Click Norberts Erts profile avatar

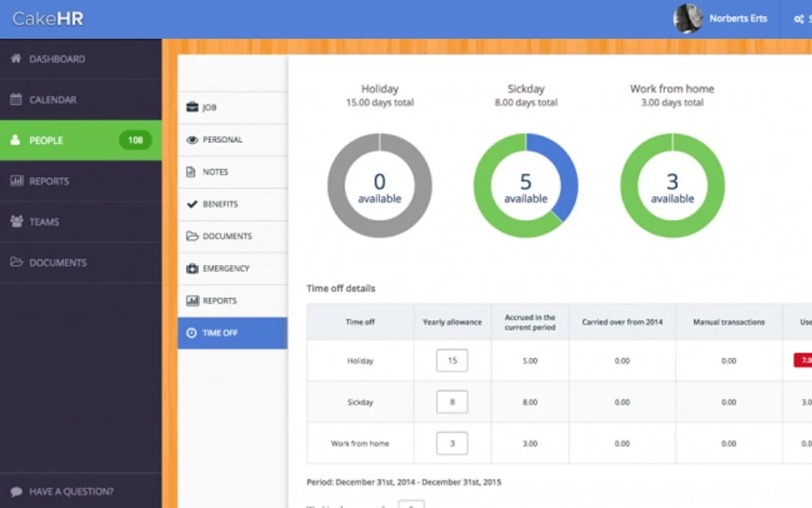[688, 19]
